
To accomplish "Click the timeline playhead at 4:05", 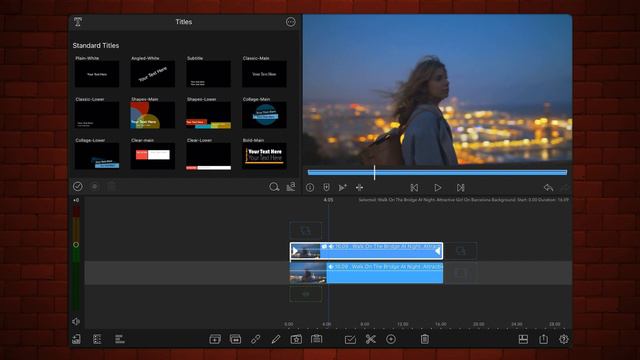I will point(328,200).
